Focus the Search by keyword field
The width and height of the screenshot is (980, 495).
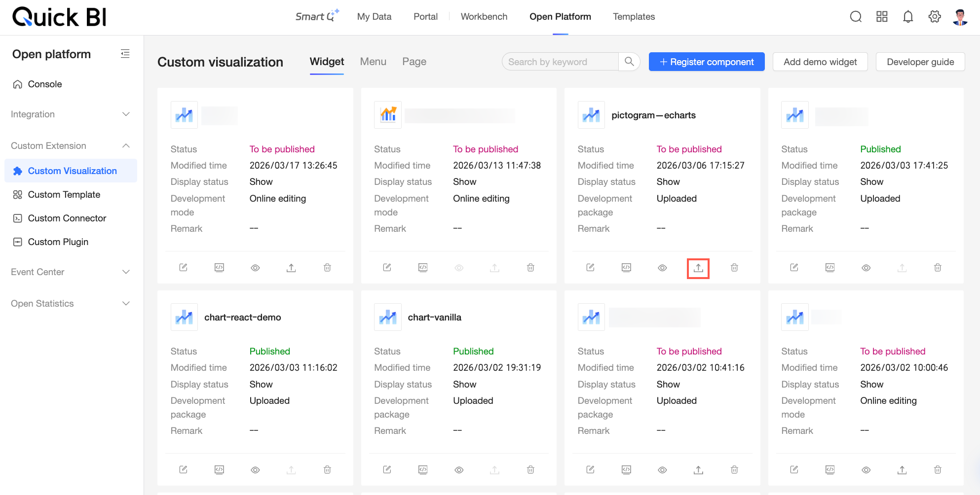(x=561, y=62)
